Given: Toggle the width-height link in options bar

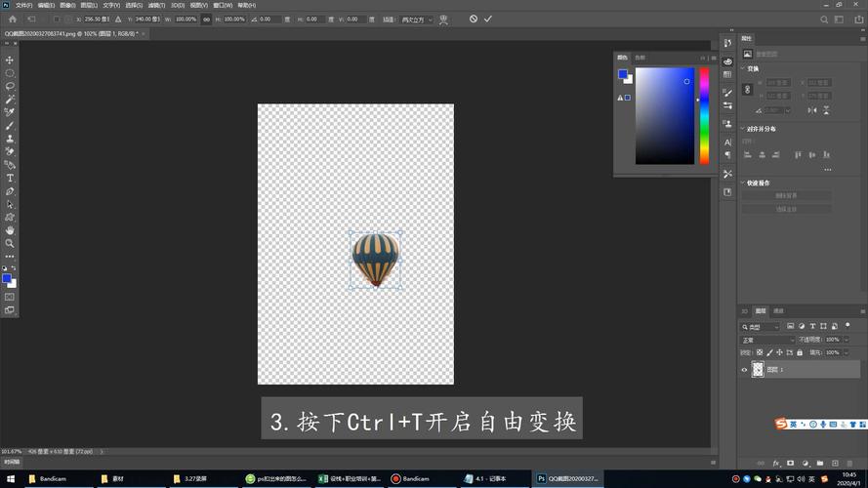Looking at the screenshot, I should pyautogui.click(x=206, y=19).
